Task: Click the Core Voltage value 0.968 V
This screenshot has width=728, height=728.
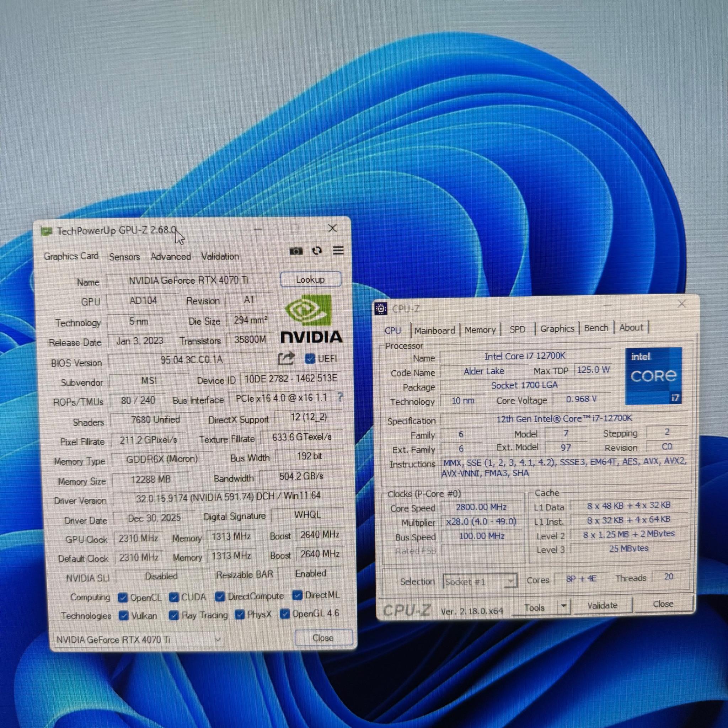Action: pyautogui.click(x=582, y=399)
